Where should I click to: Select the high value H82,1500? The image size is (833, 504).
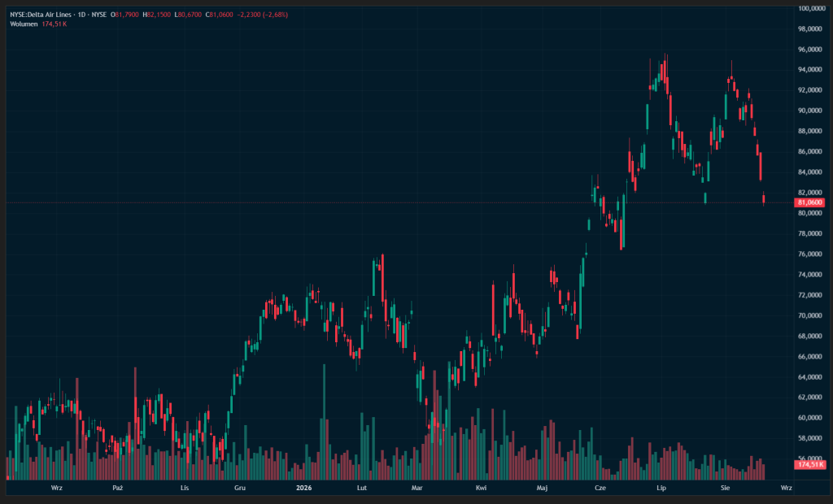pyautogui.click(x=157, y=15)
